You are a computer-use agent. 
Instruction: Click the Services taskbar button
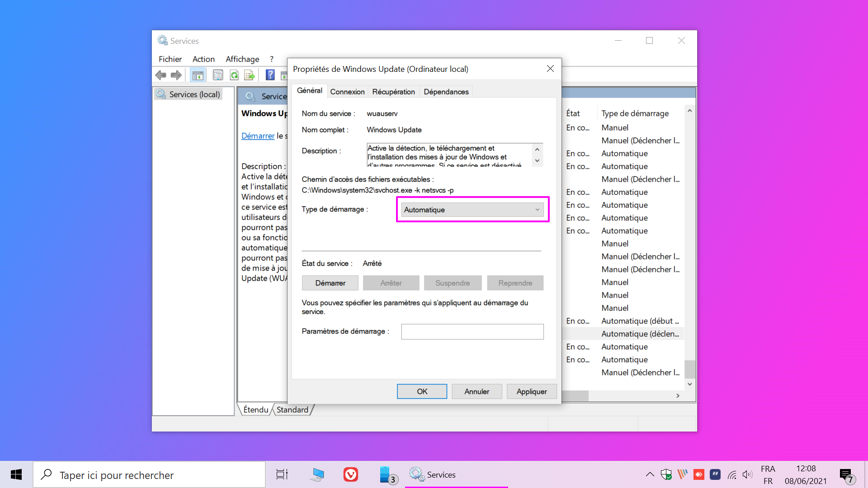point(457,474)
